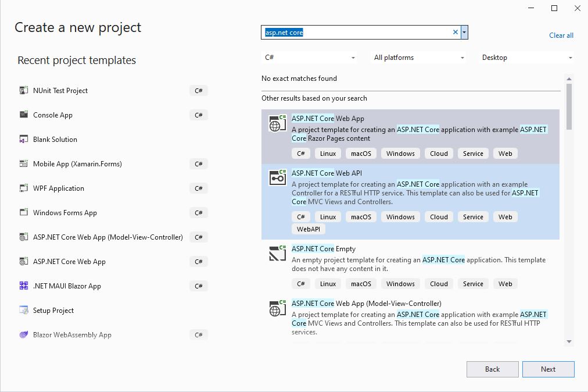Select Blazor WebAssembly App recent template text

pos(72,334)
